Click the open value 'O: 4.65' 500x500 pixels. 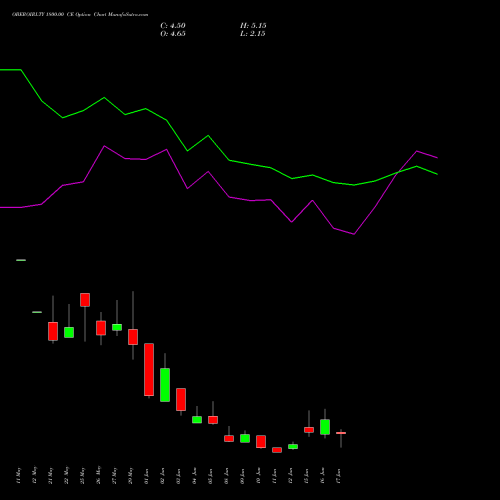[x=173, y=34]
